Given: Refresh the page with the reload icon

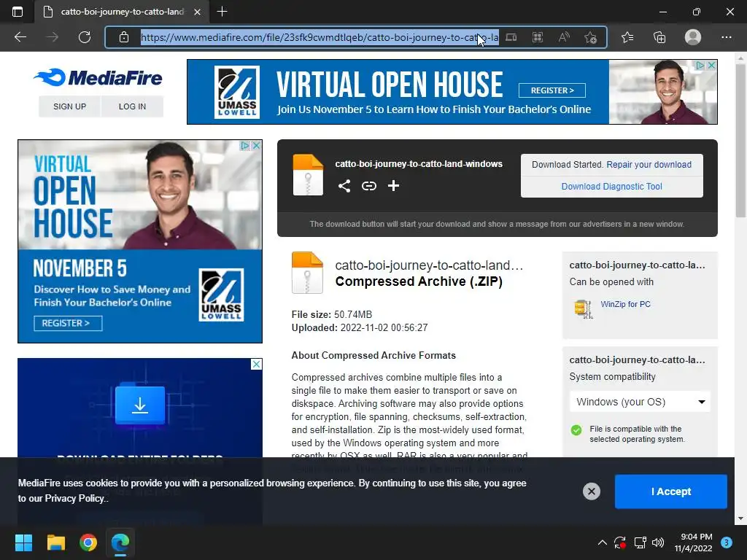Looking at the screenshot, I should 85,37.
